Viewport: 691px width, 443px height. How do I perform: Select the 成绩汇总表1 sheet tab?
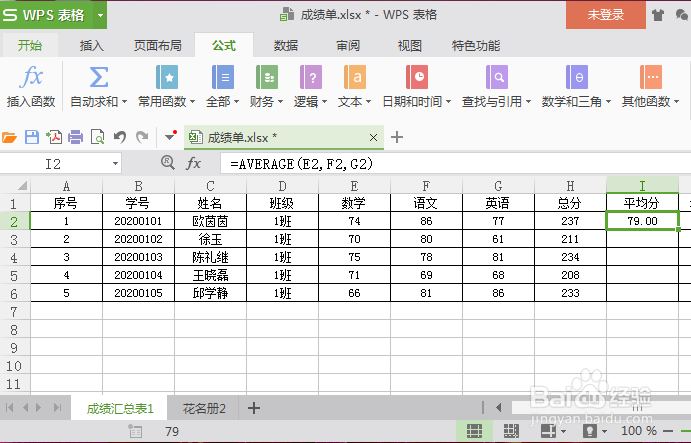(120, 409)
